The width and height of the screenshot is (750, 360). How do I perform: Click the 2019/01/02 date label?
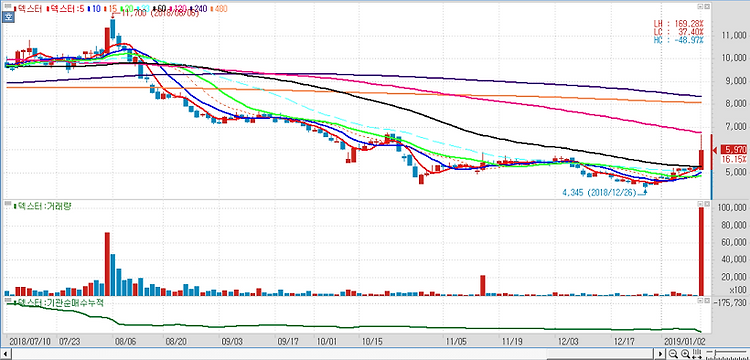pos(686,342)
